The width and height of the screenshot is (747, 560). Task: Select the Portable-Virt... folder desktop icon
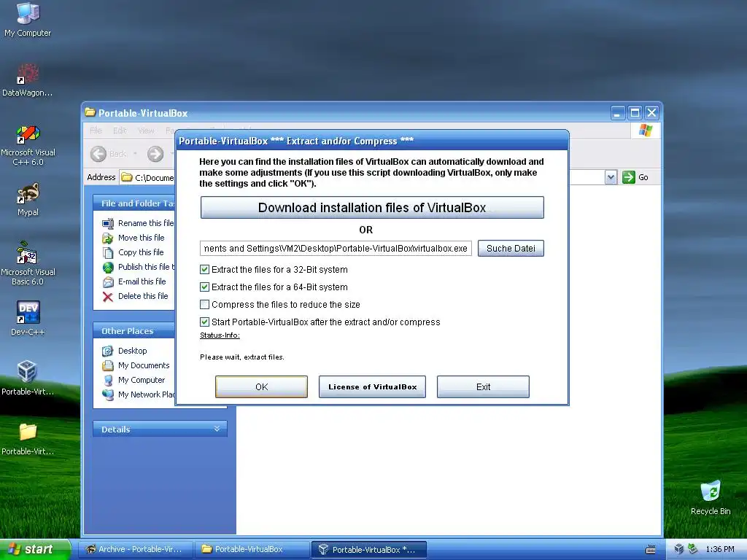pos(28,438)
